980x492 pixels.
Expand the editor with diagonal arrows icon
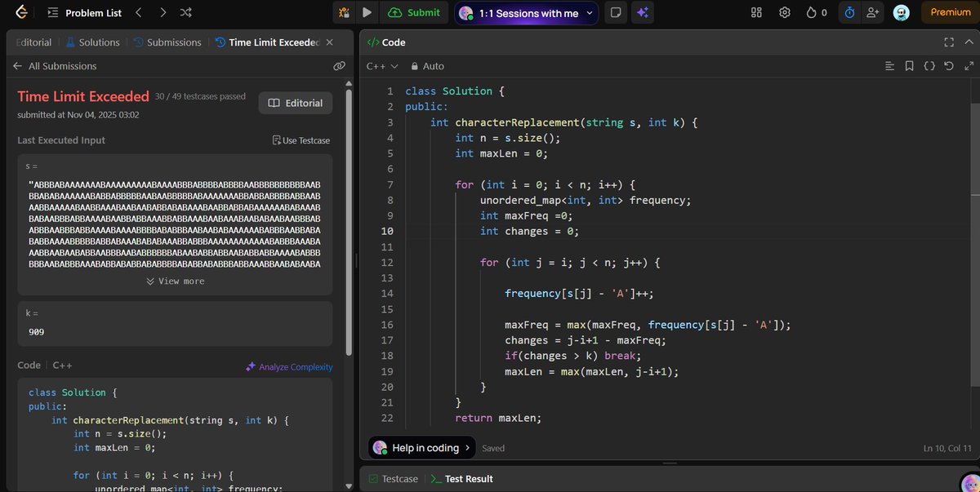pyautogui.click(x=969, y=66)
